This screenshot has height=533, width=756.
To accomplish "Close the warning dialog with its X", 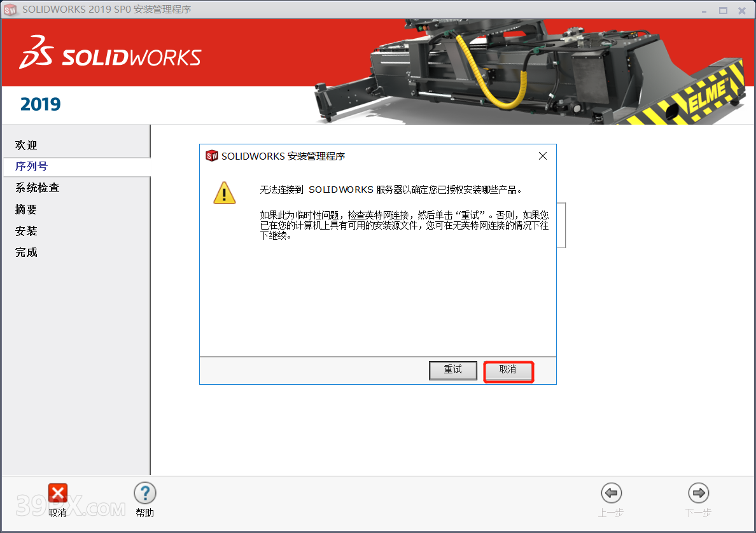I will click(x=542, y=156).
